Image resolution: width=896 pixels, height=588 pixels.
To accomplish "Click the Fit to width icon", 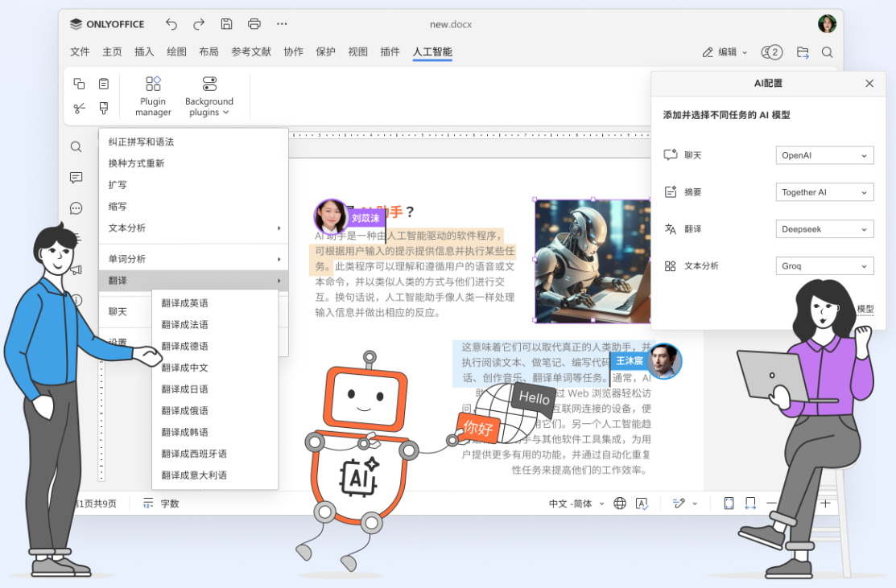I will click(x=750, y=504).
